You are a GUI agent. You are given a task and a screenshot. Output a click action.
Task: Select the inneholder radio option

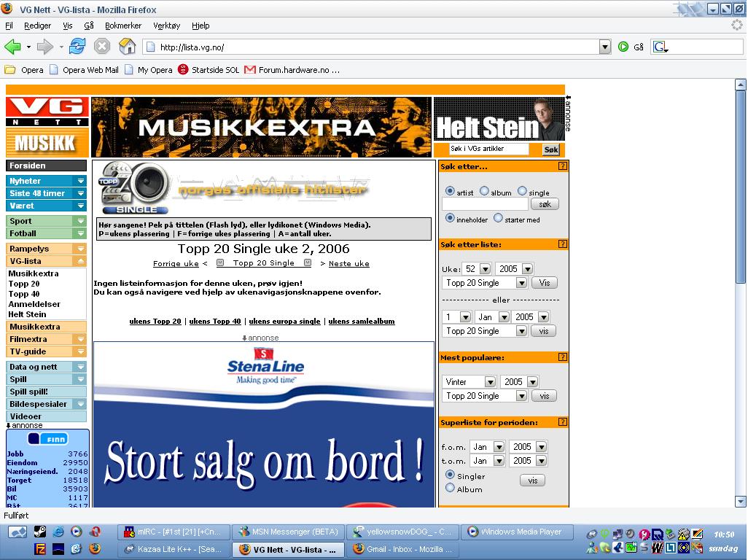click(x=449, y=218)
